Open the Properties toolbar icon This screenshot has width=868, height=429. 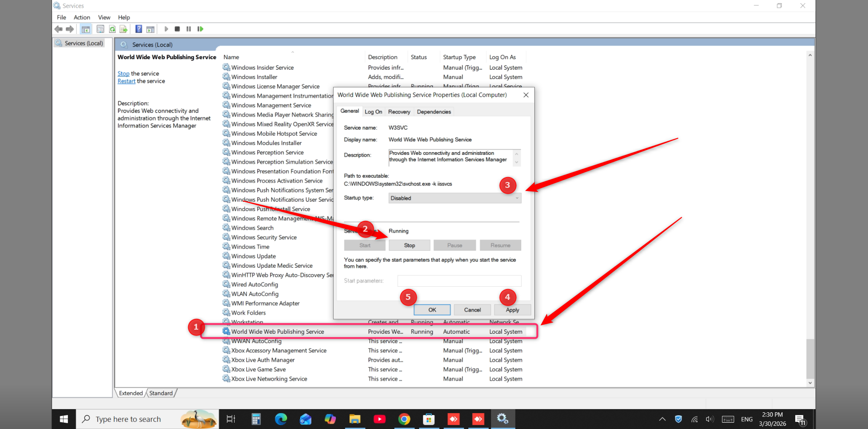coord(100,29)
